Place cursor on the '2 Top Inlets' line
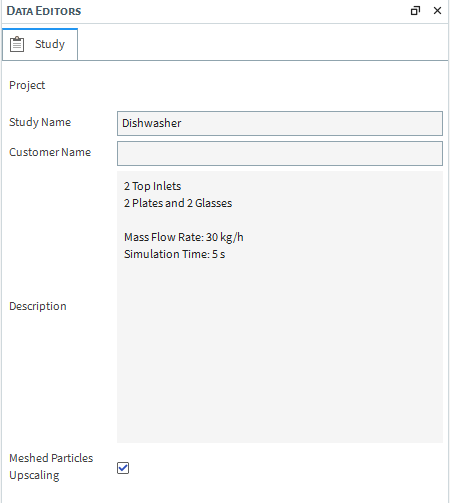Image resolution: width=450 pixels, height=503 pixels. click(152, 186)
